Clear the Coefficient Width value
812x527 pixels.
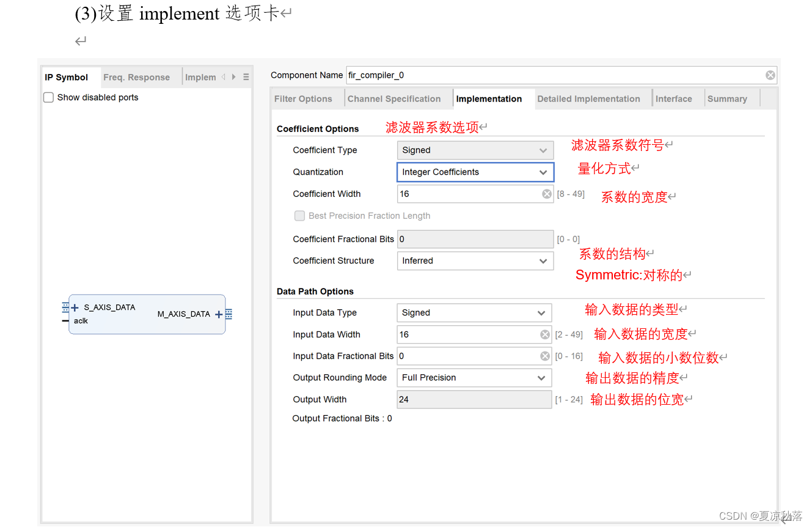(x=547, y=194)
